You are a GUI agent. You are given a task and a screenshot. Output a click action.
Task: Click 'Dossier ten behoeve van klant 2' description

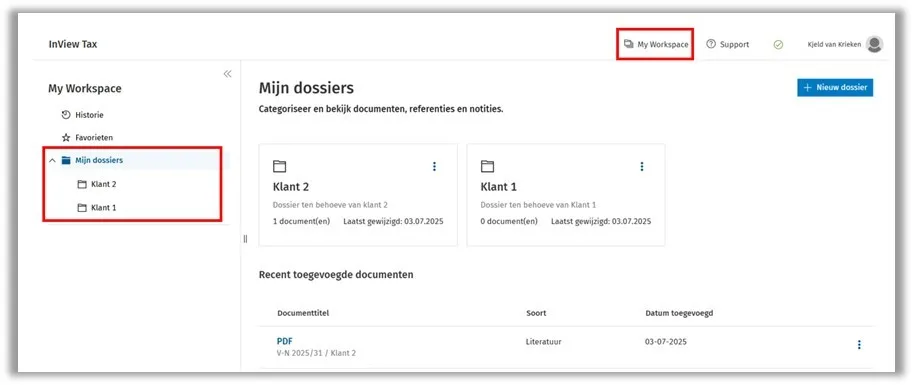[330, 205]
